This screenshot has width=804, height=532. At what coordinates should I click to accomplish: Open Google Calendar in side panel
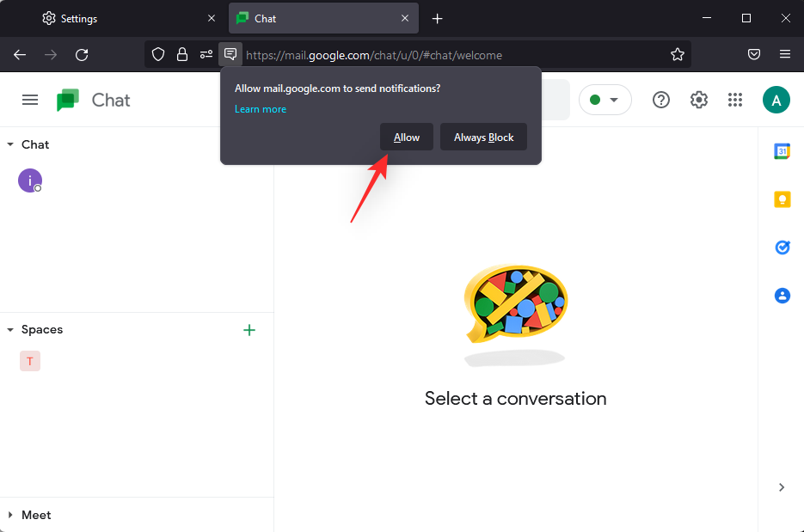(x=782, y=151)
